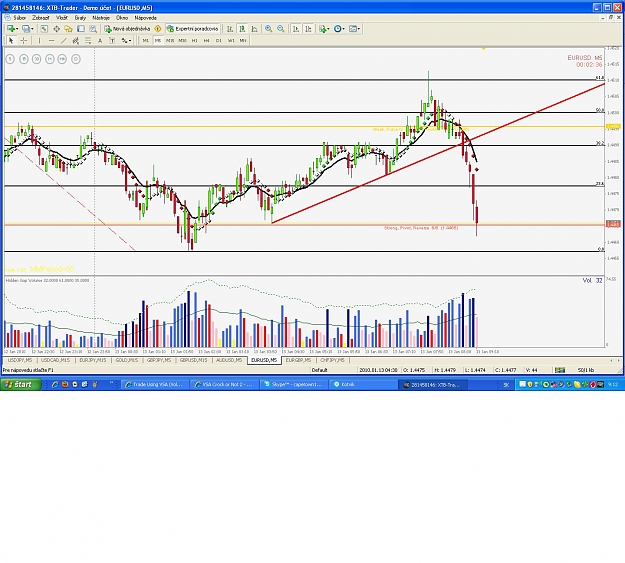Open the Windows Start menu
Image resolution: width=625 pixels, height=563 pixels.
tap(21, 384)
